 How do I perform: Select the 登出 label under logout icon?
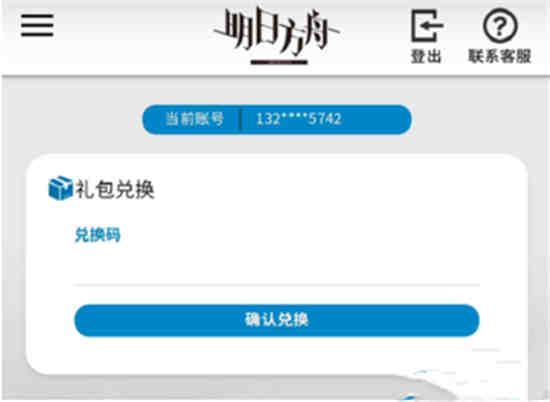point(426,56)
